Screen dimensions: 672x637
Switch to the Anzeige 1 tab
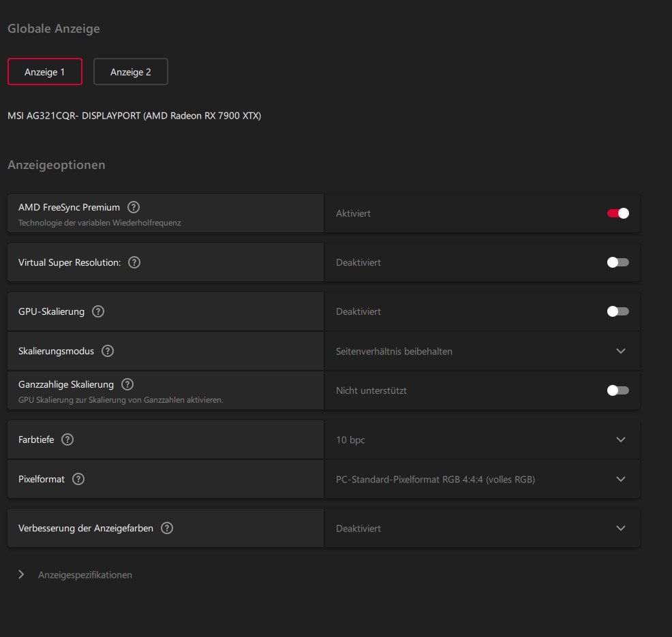point(45,72)
